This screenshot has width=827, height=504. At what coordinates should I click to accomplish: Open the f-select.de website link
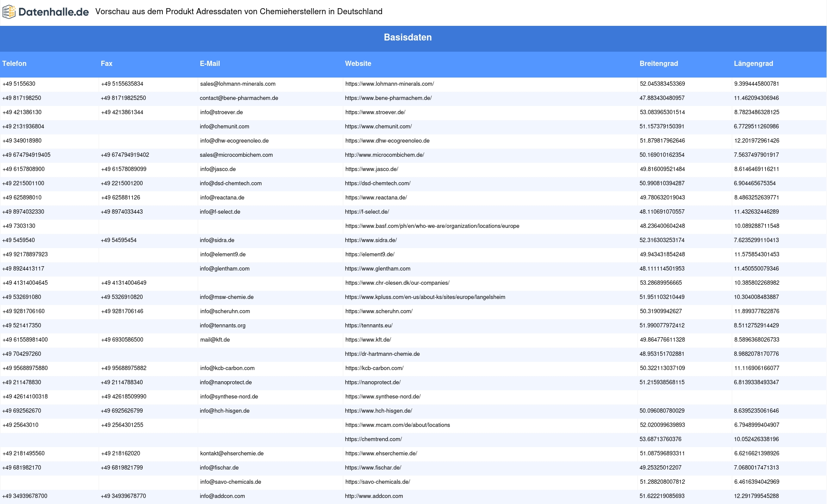tap(367, 212)
